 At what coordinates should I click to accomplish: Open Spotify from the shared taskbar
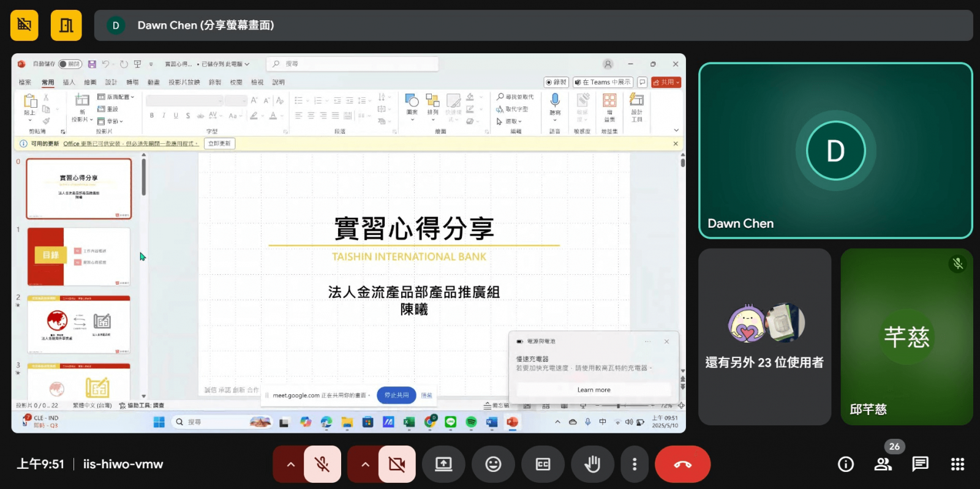tap(471, 422)
